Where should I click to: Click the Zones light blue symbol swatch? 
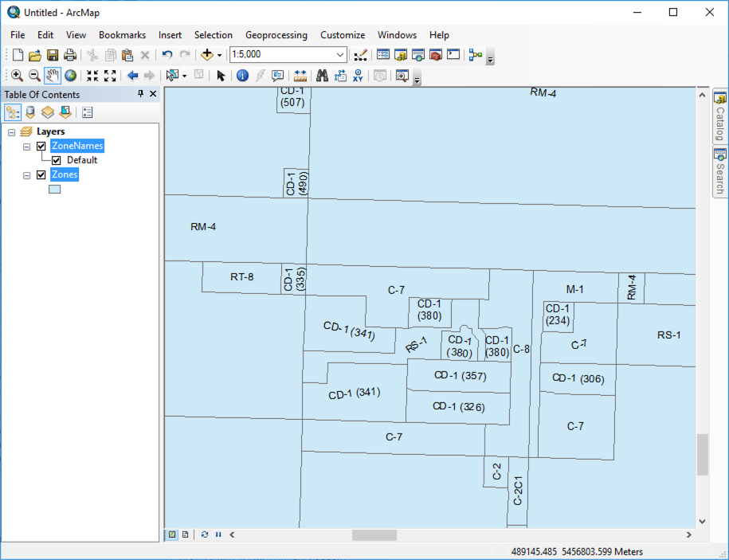tap(54, 190)
